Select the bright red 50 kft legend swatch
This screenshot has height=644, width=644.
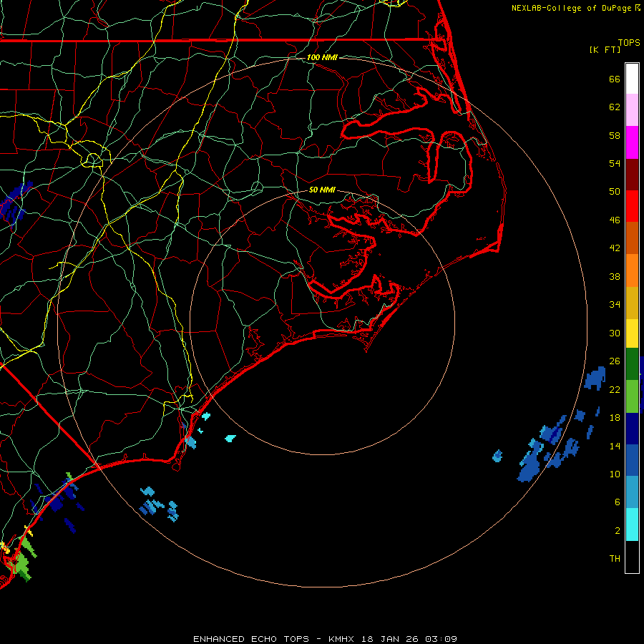[x=632, y=206]
